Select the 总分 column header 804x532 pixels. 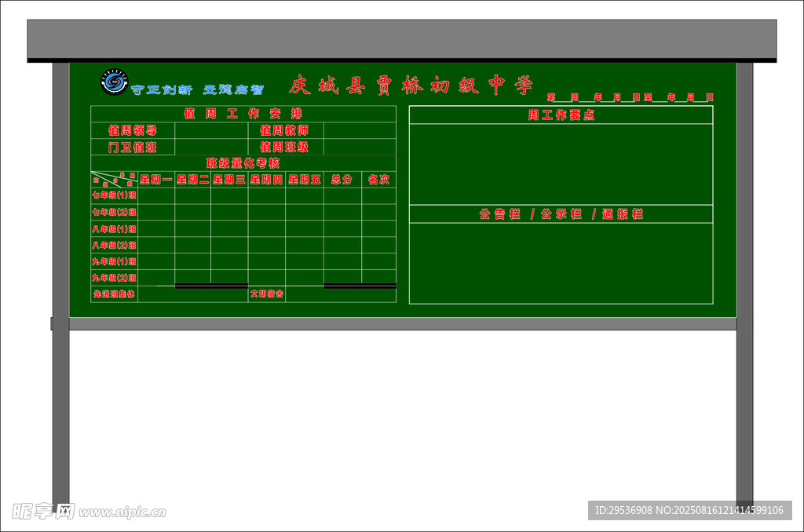(x=342, y=179)
